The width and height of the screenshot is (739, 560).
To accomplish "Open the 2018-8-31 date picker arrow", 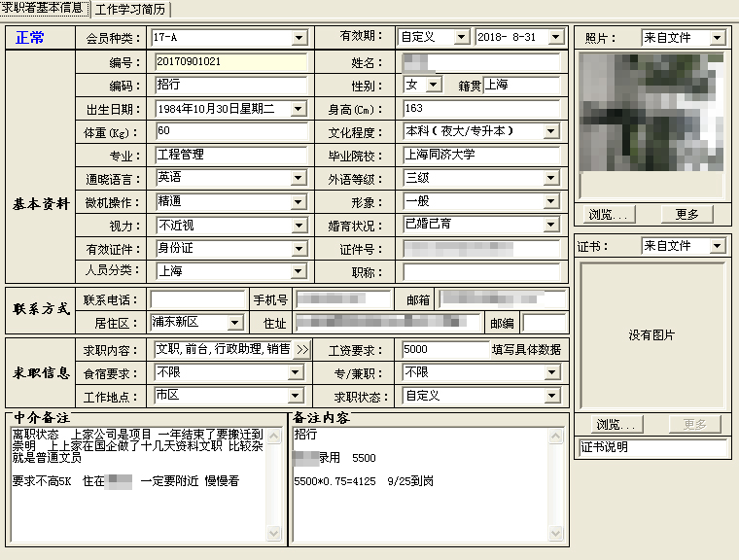I will tap(556, 37).
